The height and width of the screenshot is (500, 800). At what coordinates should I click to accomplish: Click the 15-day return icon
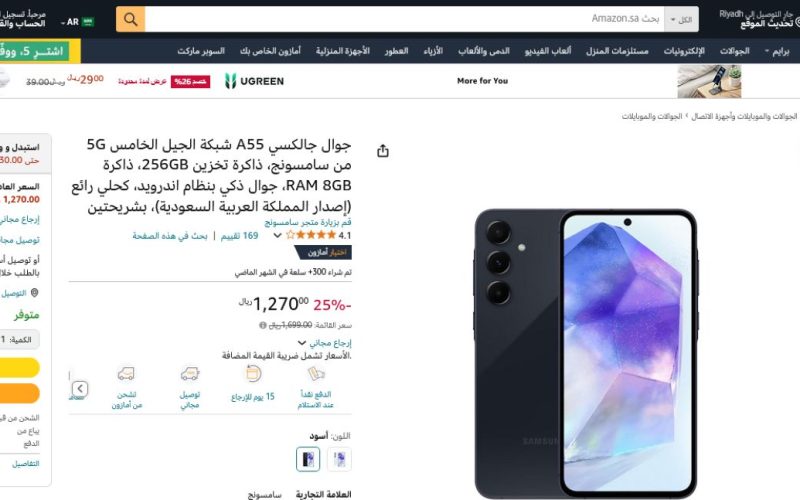tap(253, 374)
